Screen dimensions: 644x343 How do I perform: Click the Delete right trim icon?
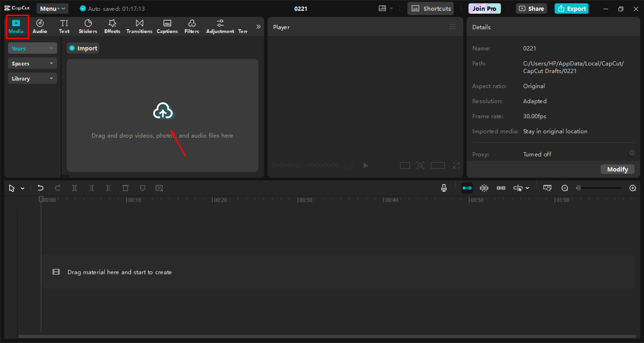[x=109, y=188]
